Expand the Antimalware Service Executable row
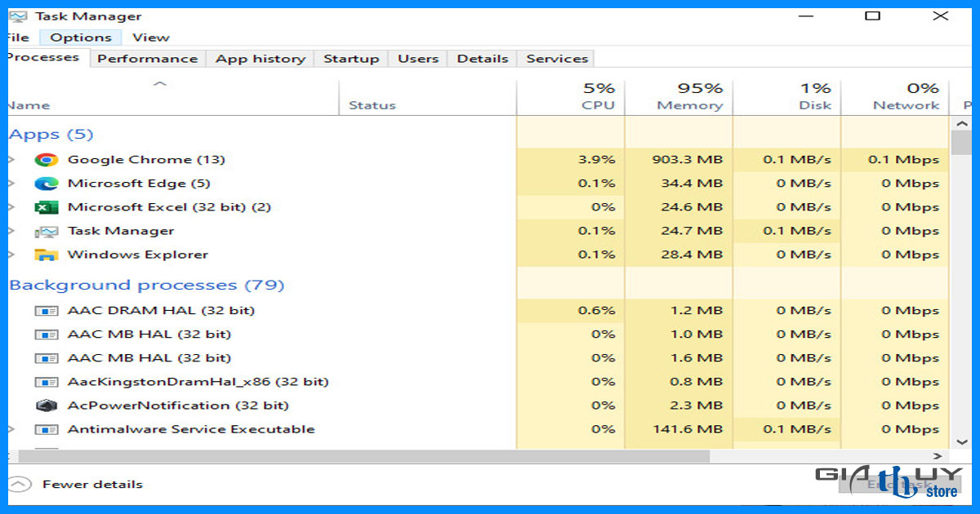Viewport: 980px width, 514px height. tap(11, 429)
